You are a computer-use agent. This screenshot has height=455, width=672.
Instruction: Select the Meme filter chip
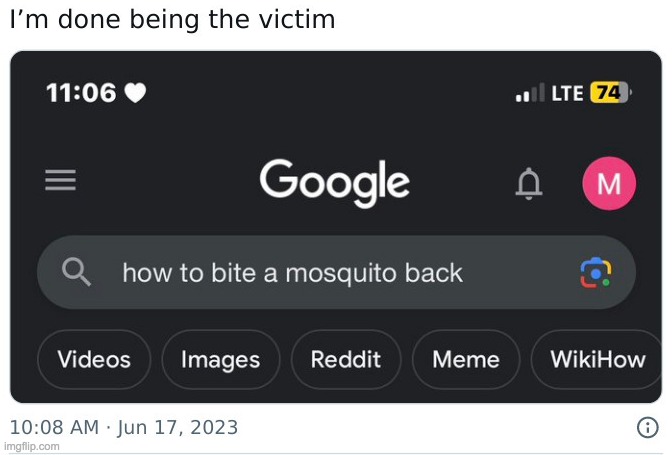465,360
